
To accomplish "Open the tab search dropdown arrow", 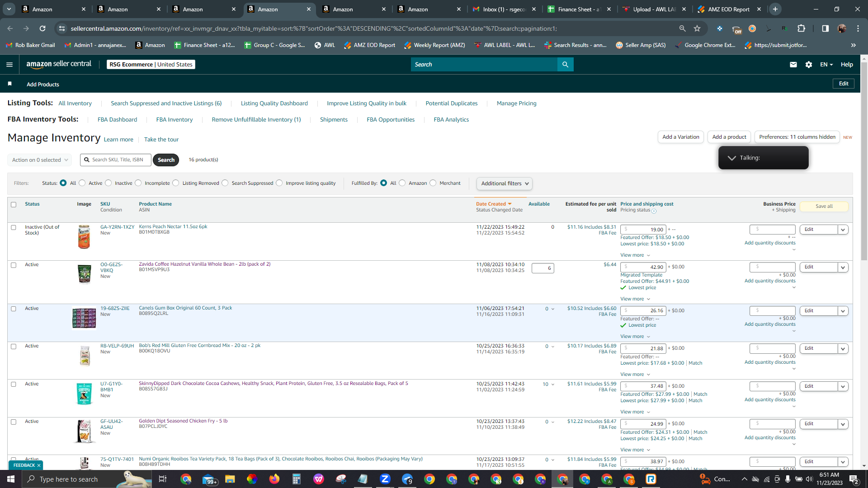I will coord(9,9).
